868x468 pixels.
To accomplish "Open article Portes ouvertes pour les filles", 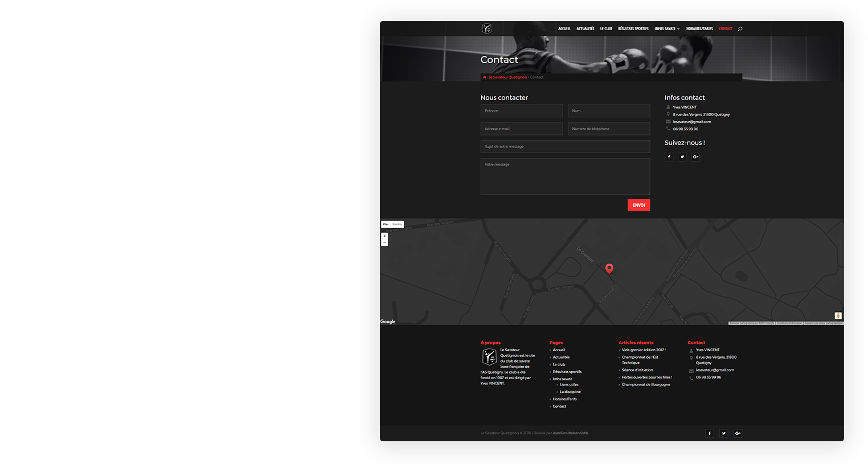I will pos(647,377).
